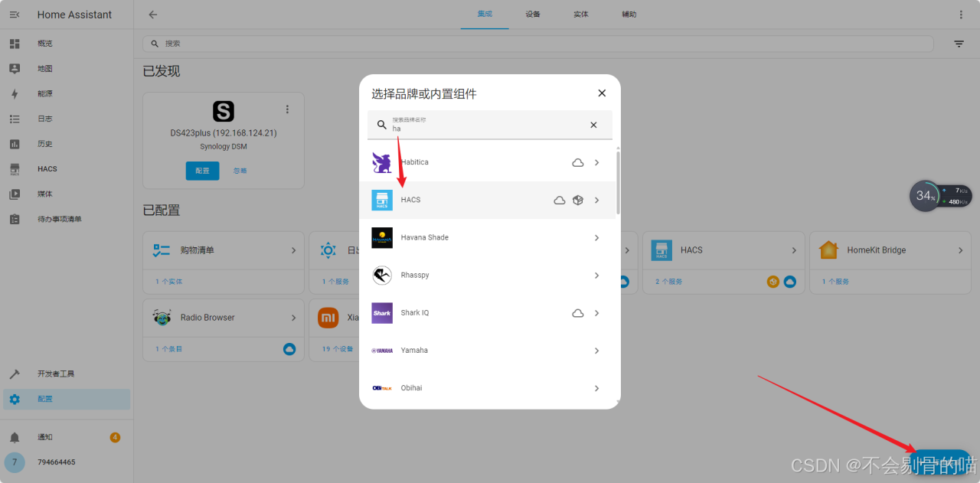Click the HomeKit Bridge house icon
This screenshot has width=980, height=483.
click(828, 249)
